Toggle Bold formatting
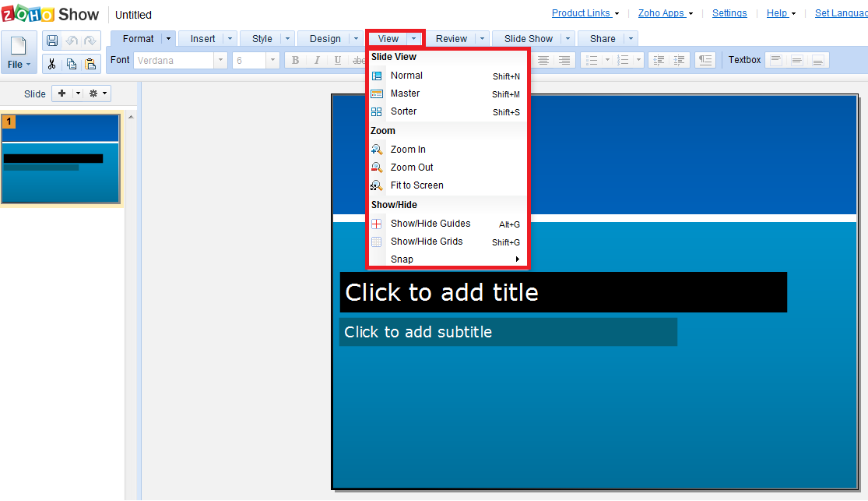The width and height of the screenshot is (868, 501). pos(295,60)
